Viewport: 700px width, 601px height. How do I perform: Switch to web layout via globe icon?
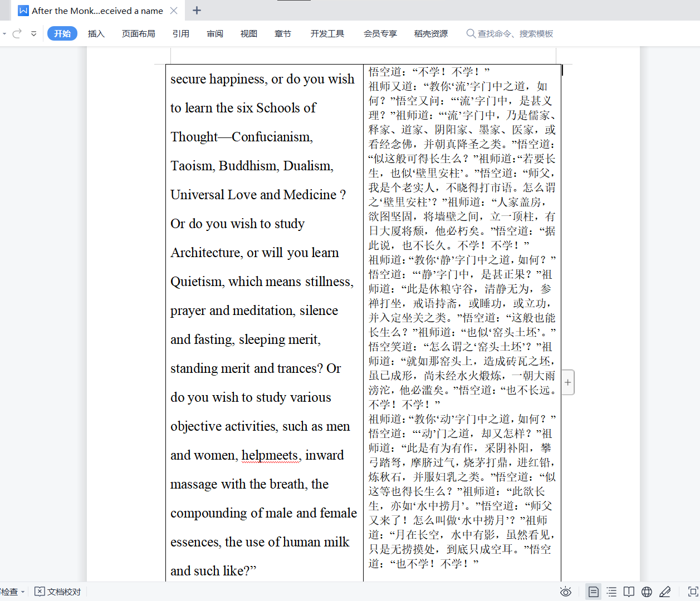[647, 592]
